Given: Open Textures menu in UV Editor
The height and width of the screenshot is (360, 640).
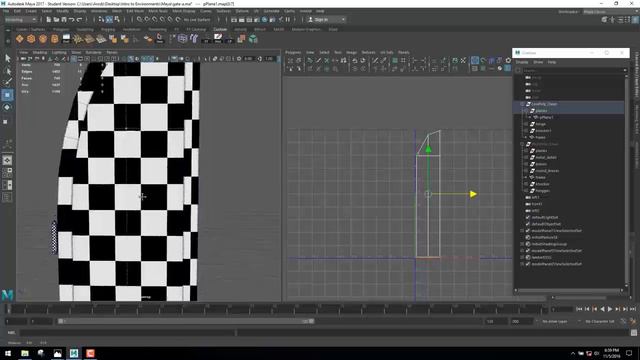Looking at the screenshot, I should click(368, 52).
